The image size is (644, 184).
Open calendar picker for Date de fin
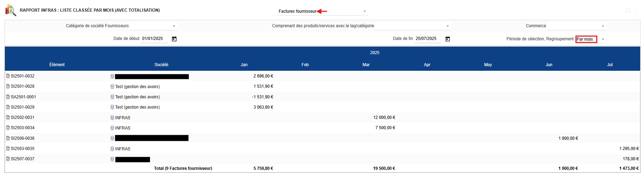448,39
